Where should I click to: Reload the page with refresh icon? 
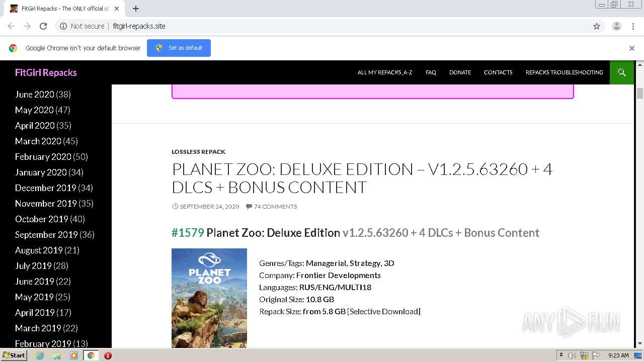(43, 26)
